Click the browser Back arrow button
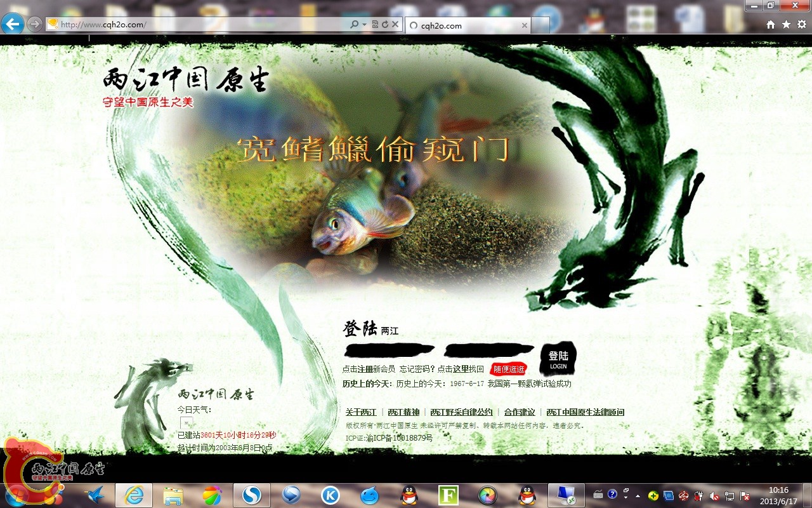812x508 pixels. [13, 24]
